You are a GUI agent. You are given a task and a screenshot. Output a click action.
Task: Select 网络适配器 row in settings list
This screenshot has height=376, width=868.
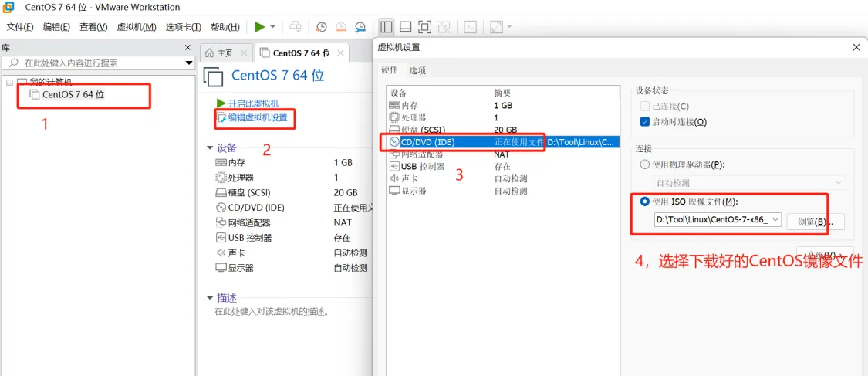(503, 154)
